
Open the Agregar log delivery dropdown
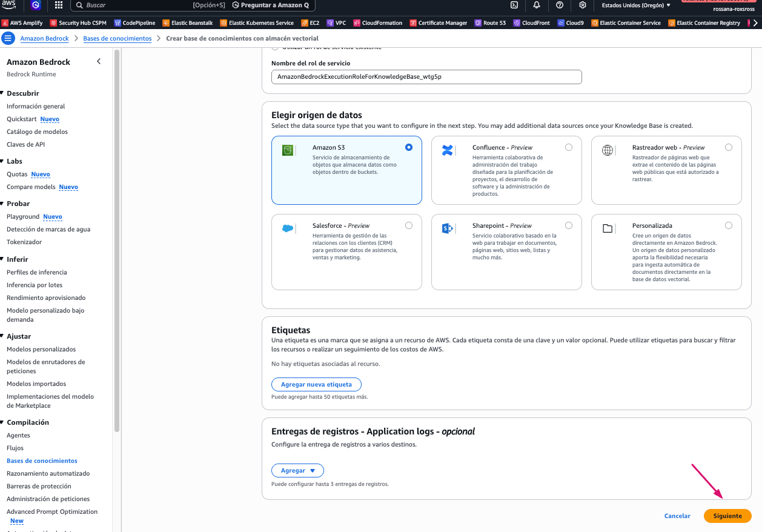click(x=297, y=470)
